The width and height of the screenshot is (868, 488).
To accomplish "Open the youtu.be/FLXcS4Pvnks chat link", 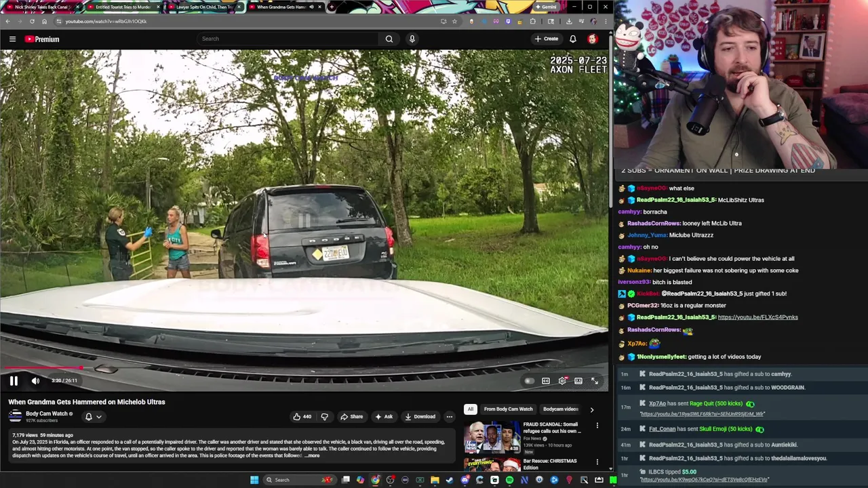I will (x=757, y=317).
